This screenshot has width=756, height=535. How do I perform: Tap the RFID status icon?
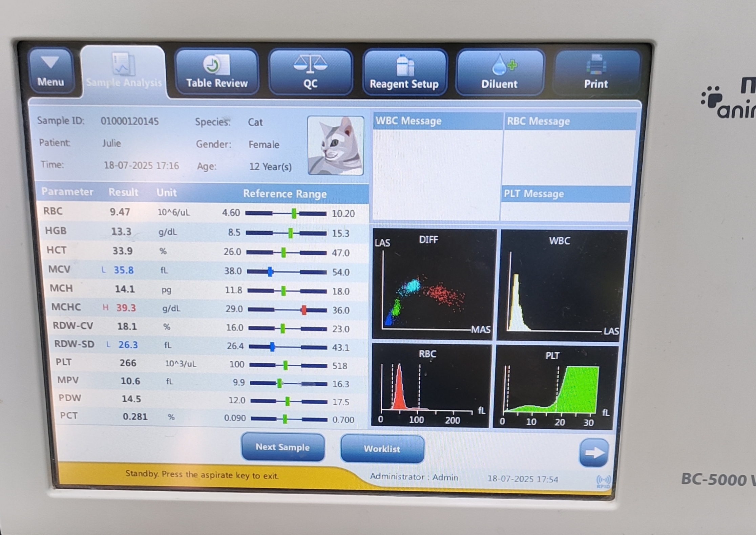click(x=603, y=481)
